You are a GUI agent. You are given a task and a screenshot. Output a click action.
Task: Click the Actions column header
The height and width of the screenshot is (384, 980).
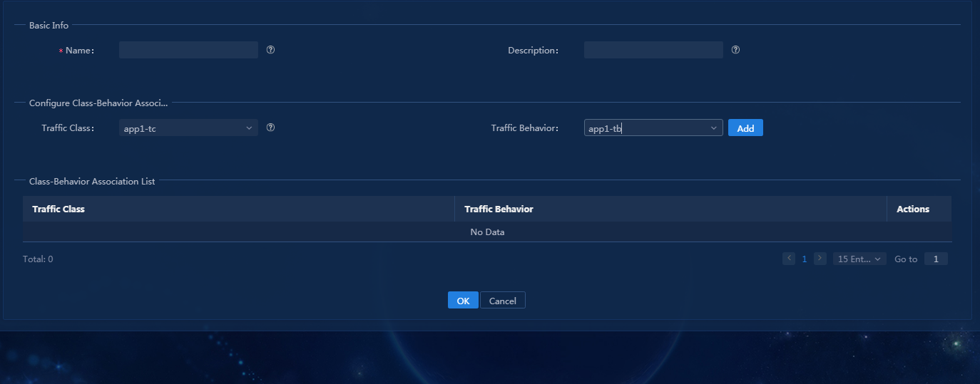click(919, 209)
